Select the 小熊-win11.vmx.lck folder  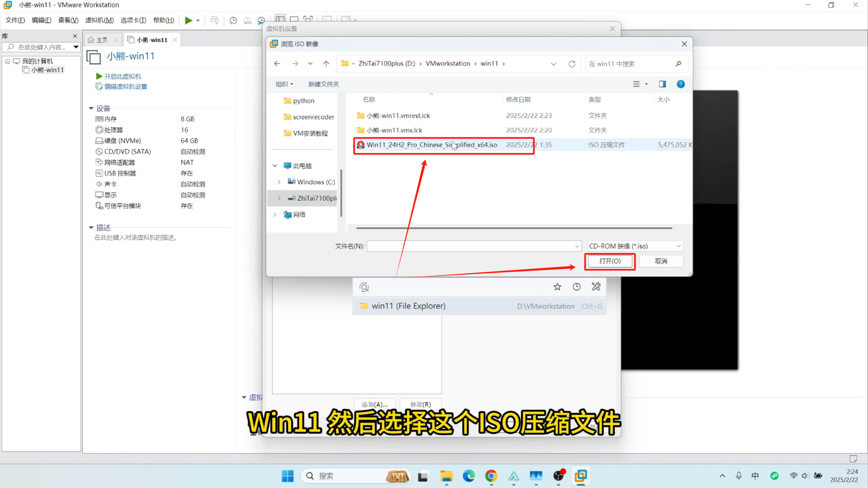coord(389,130)
